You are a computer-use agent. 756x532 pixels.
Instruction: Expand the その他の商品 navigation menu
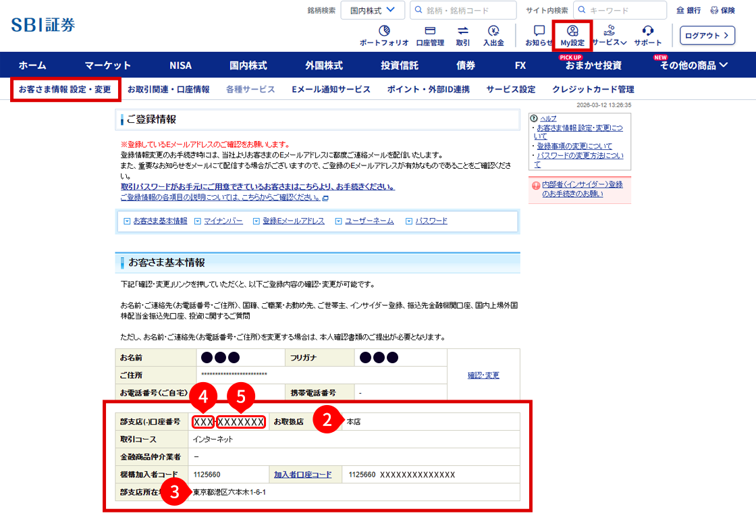tap(694, 65)
